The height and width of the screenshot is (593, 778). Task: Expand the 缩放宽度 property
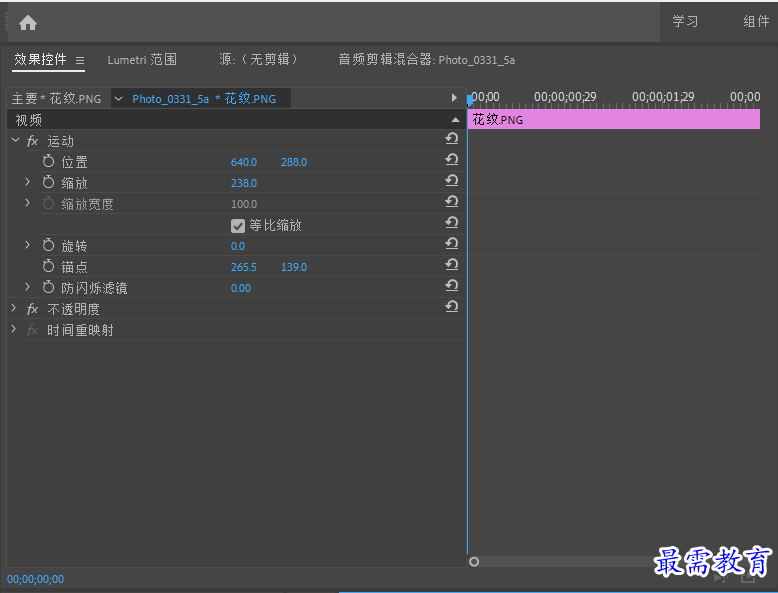click(x=27, y=203)
